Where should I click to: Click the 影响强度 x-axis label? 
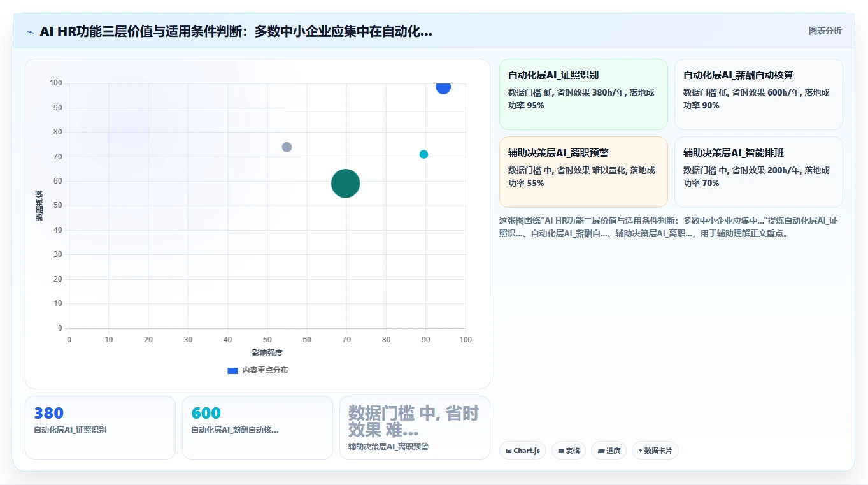[267, 353]
